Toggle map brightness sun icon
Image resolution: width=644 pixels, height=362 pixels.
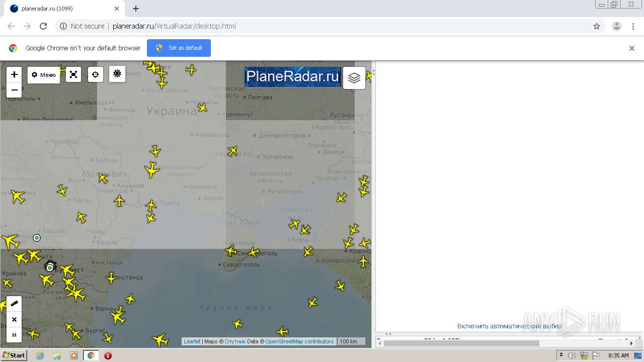117,74
